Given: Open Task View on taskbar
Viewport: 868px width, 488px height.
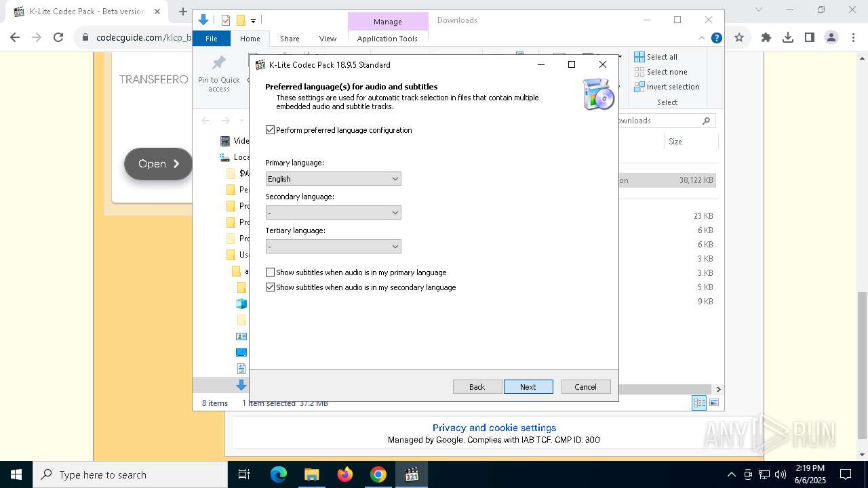Looking at the screenshot, I should (244, 474).
